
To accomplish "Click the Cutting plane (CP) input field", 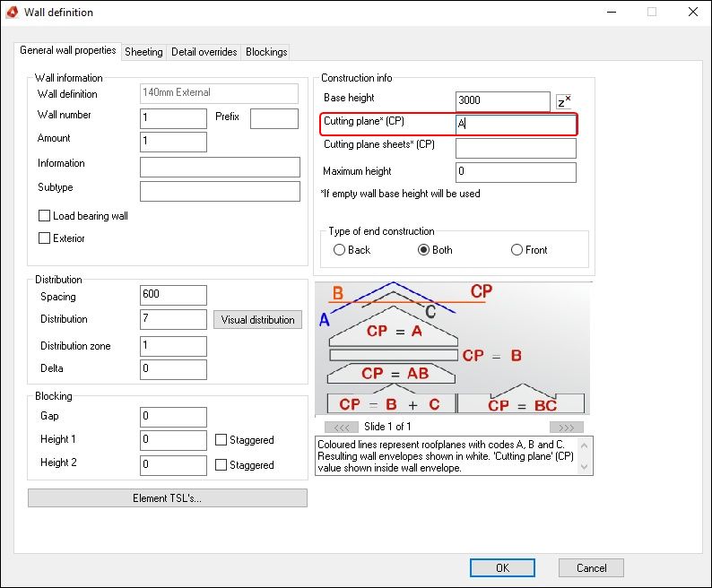I will coord(516,125).
